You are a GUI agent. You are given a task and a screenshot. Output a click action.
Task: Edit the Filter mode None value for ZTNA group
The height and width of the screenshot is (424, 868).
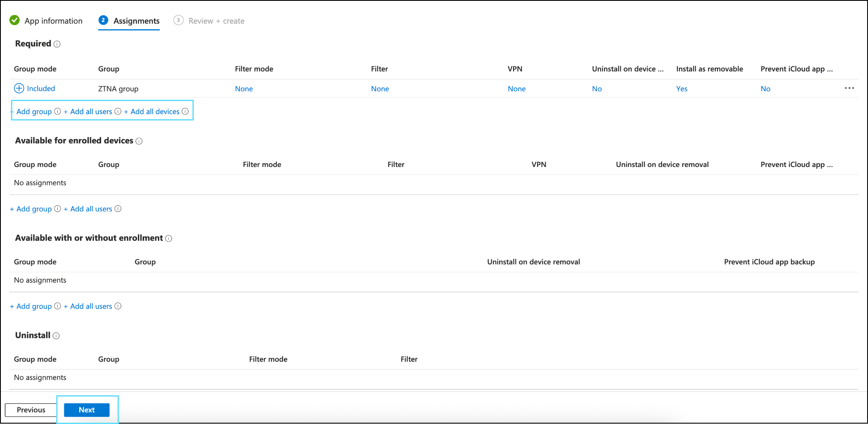pos(244,89)
